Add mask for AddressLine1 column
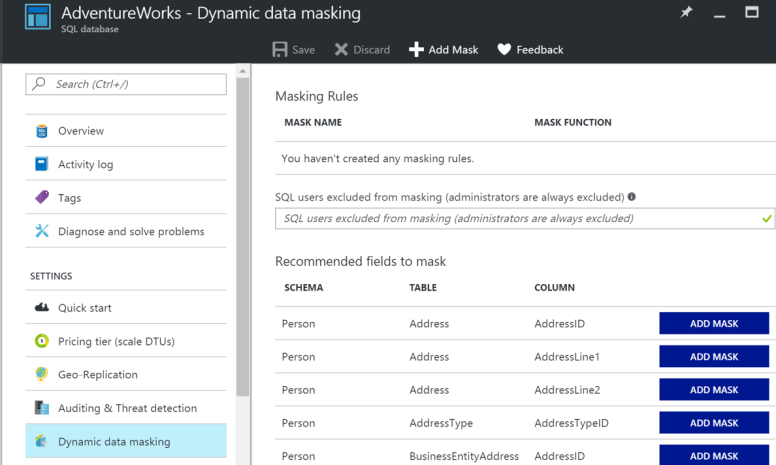Image resolution: width=776 pixels, height=465 pixels. (714, 357)
